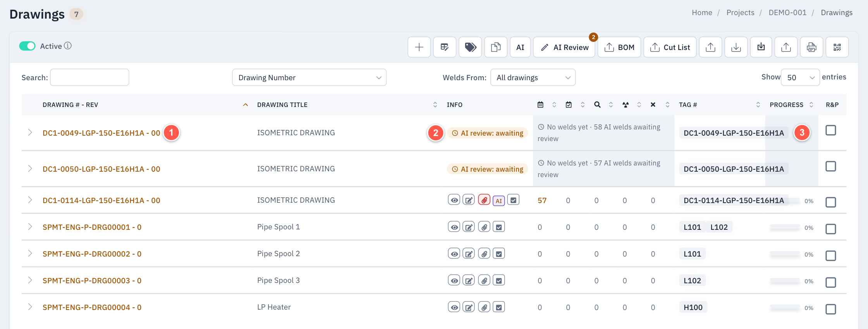Click the checkmark icon in the Pipe Spool 3 row
Screen dimensions: 868x329
[499, 280]
